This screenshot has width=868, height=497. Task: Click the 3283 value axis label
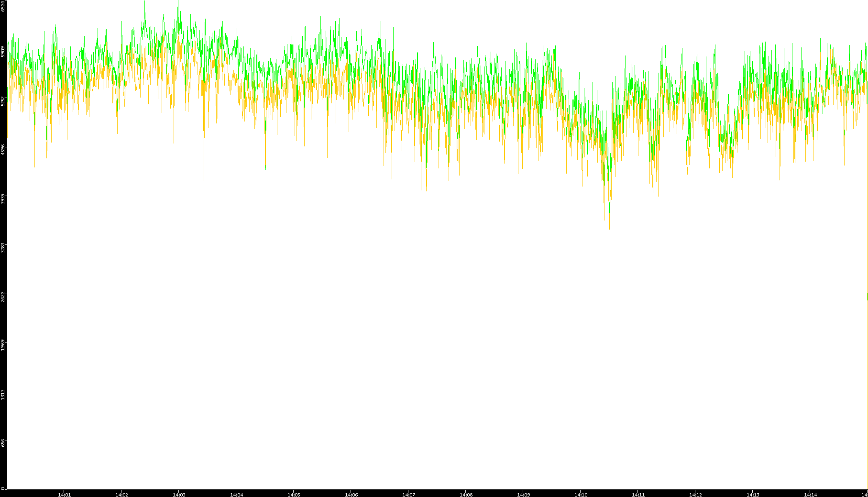tap(3, 248)
